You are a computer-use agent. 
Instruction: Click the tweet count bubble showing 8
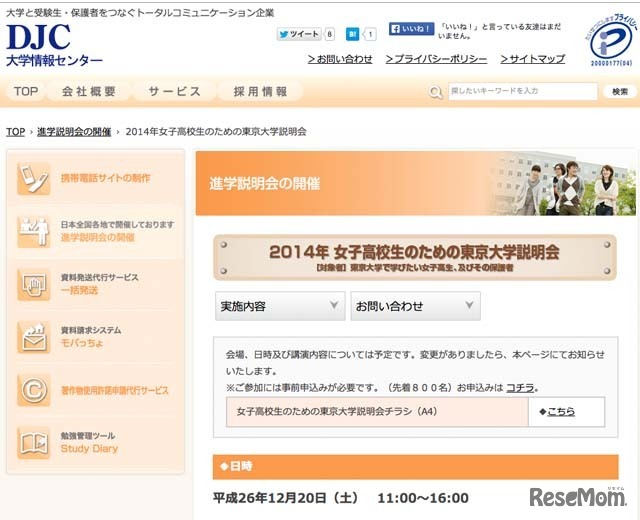329,34
